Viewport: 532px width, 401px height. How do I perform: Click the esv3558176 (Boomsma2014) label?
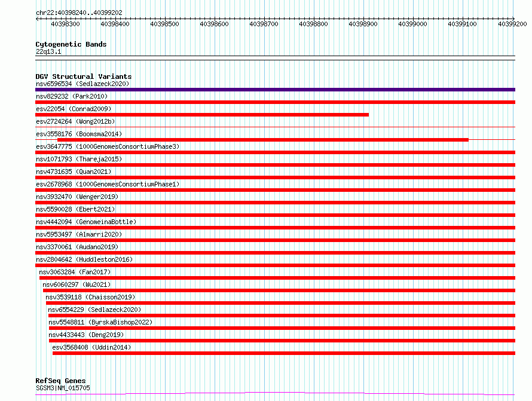tap(79, 134)
